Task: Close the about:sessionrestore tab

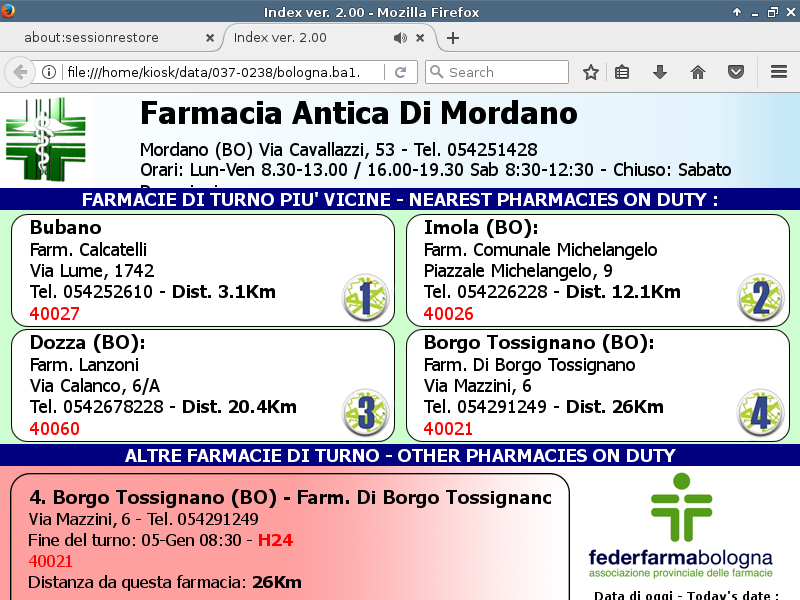Action: click(209, 38)
